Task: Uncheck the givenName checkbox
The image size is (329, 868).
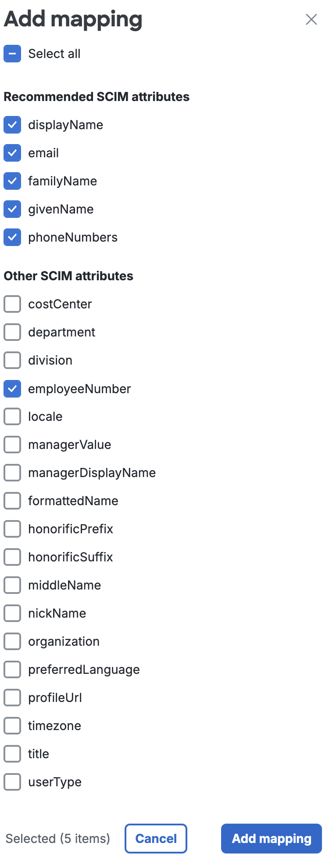Action: pyautogui.click(x=12, y=209)
